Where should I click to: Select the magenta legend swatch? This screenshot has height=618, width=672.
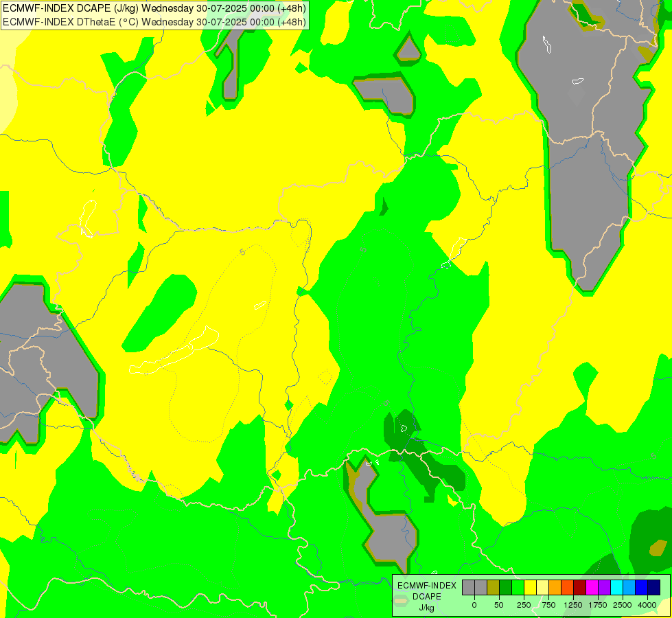coord(592,588)
